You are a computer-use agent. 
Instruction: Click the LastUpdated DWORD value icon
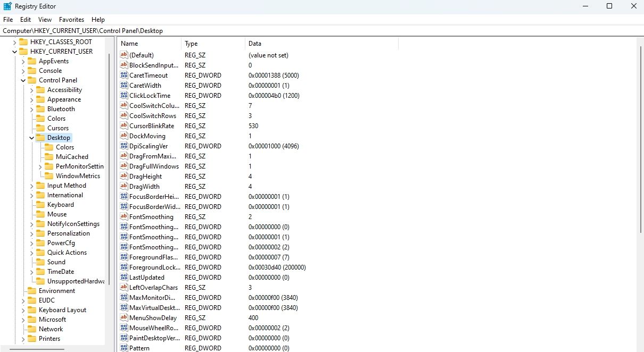click(124, 278)
